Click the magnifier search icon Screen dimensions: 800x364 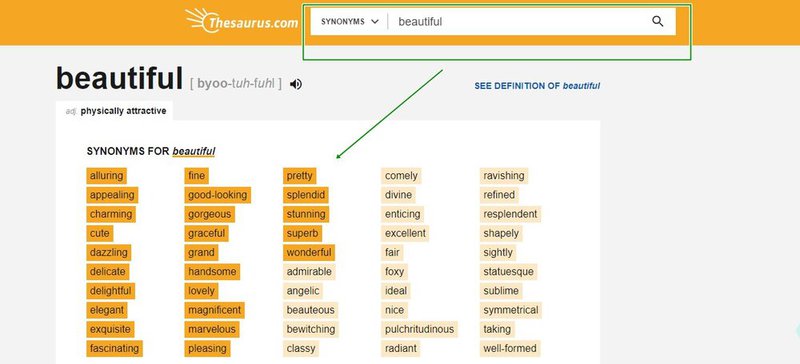pyautogui.click(x=658, y=21)
